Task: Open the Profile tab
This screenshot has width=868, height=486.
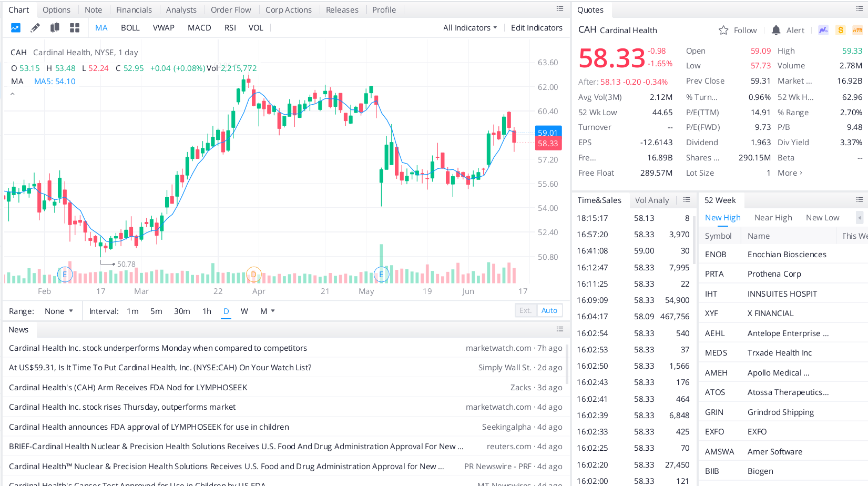Action: (x=384, y=10)
